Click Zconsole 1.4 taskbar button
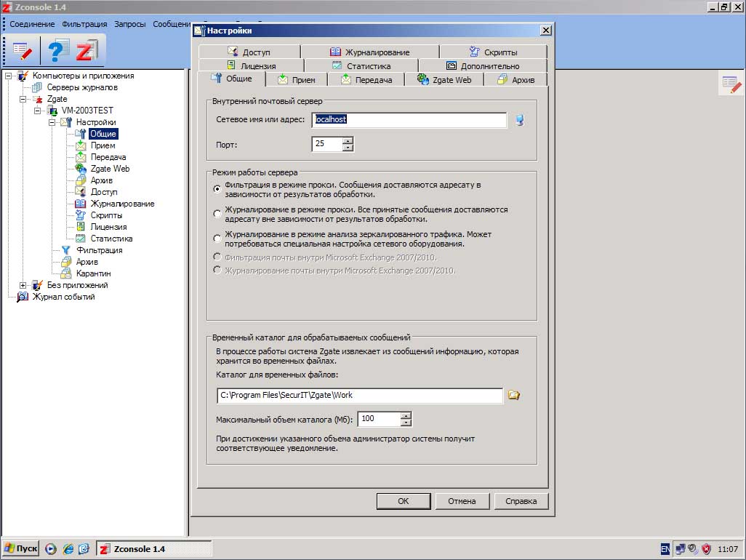Image resolution: width=746 pixels, height=560 pixels. (154, 548)
